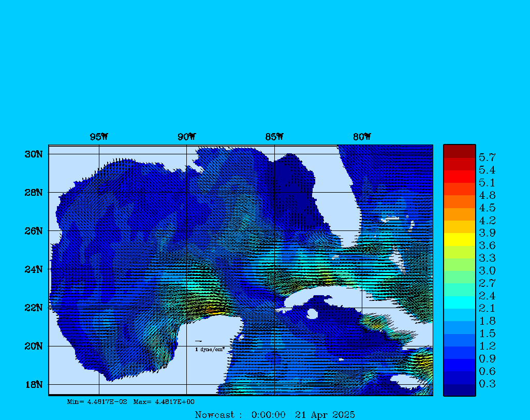
Task: Click the 5.7 legend value
Action: click(487, 157)
